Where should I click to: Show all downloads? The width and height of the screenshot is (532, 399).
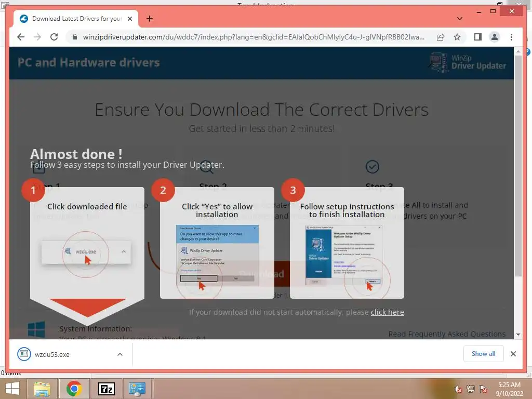(x=483, y=354)
